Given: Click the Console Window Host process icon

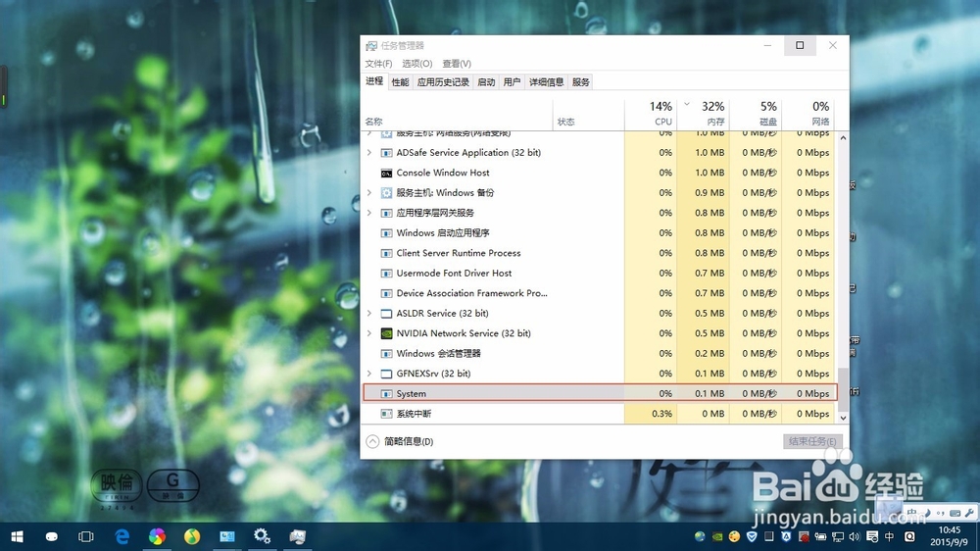Looking at the screenshot, I should tap(386, 173).
